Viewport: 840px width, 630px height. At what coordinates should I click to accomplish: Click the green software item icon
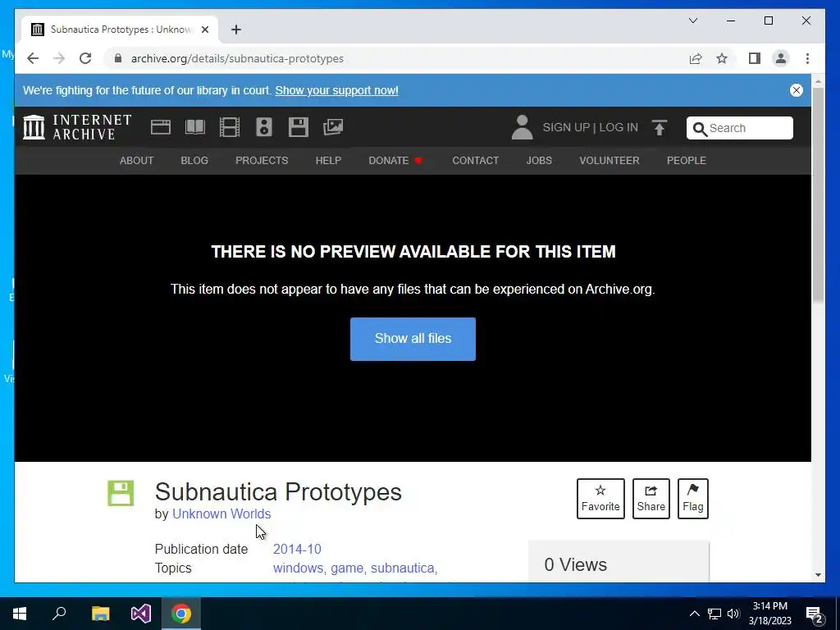121,493
